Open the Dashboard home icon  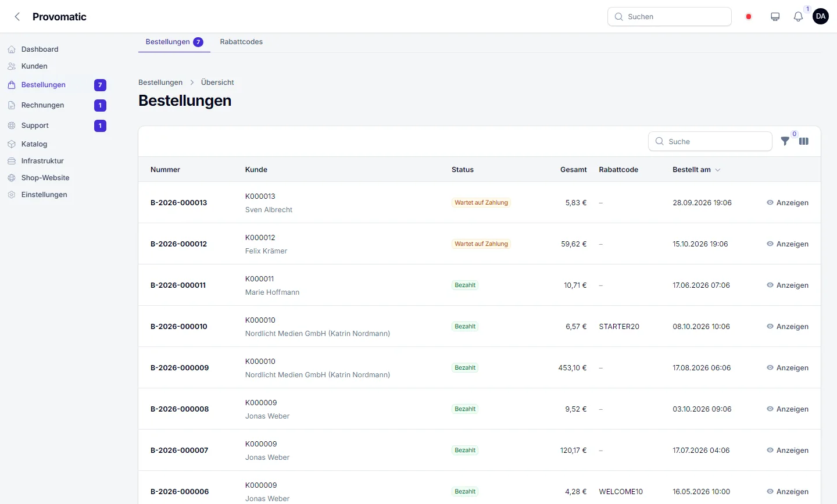pyautogui.click(x=12, y=49)
